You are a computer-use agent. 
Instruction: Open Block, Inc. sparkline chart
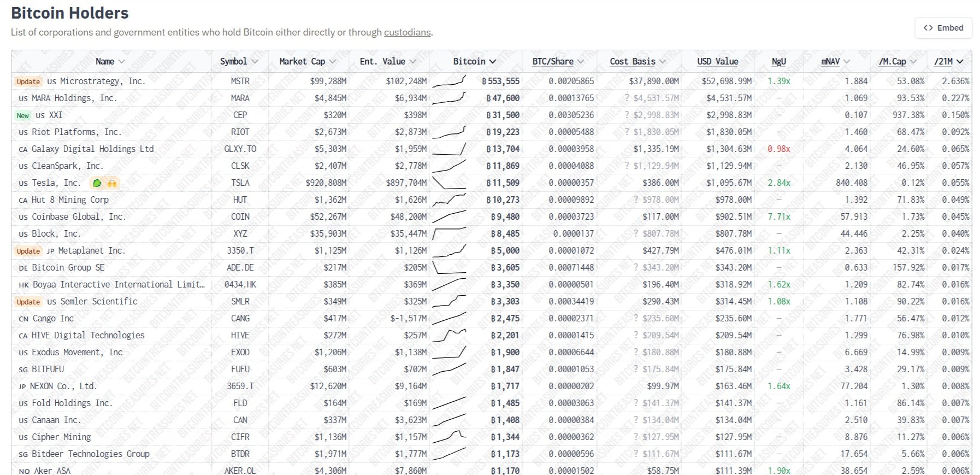click(x=449, y=233)
